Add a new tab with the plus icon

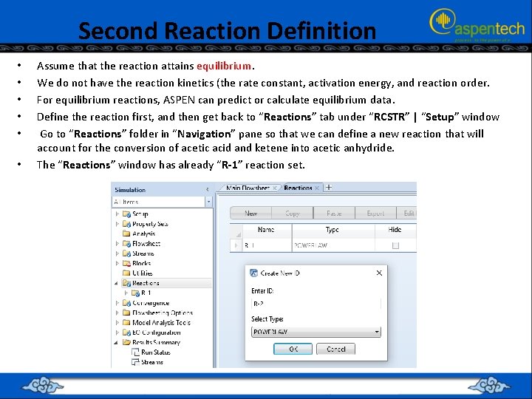click(x=328, y=187)
